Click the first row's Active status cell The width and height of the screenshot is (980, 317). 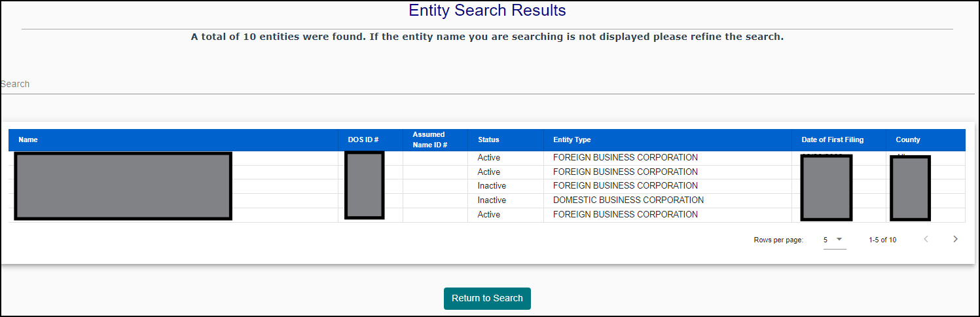pos(489,158)
